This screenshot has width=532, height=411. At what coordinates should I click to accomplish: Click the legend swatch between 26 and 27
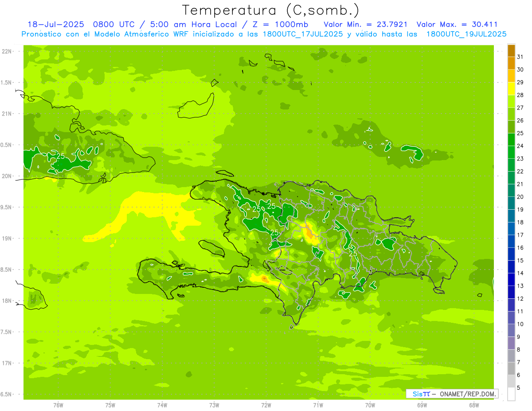click(x=511, y=114)
